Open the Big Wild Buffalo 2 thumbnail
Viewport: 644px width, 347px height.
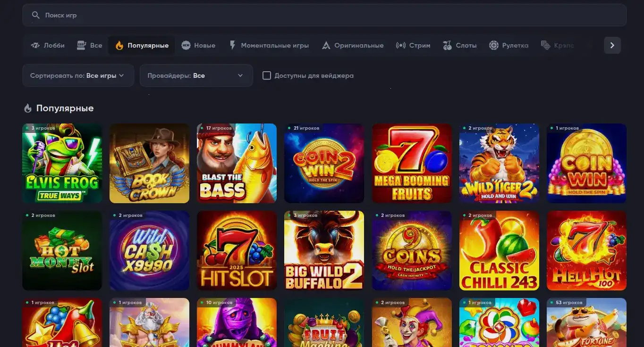tap(324, 250)
